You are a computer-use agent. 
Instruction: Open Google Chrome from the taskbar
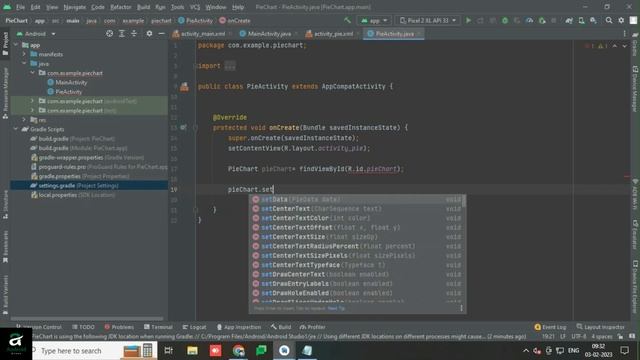[x=238, y=351]
